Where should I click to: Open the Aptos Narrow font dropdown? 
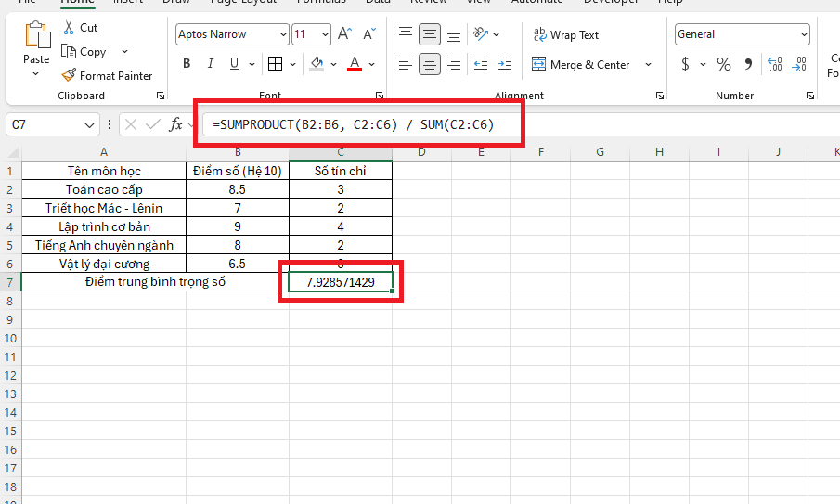tap(283, 35)
